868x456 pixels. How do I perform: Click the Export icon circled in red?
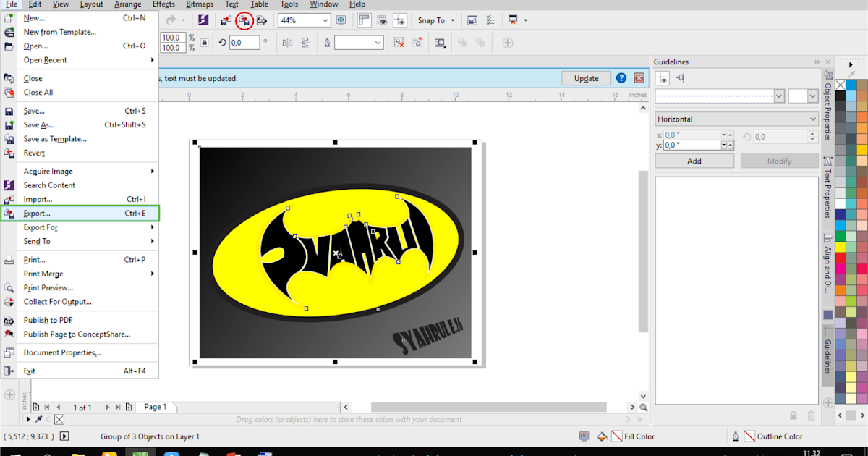[244, 20]
